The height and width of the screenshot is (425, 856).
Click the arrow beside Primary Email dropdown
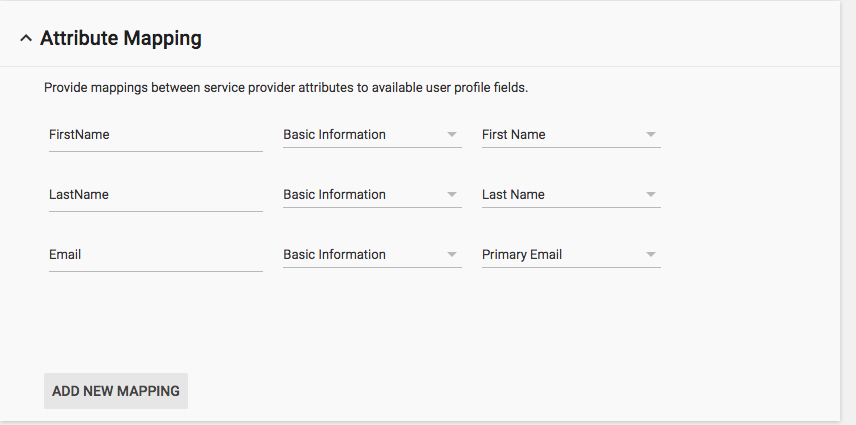point(650,255)
